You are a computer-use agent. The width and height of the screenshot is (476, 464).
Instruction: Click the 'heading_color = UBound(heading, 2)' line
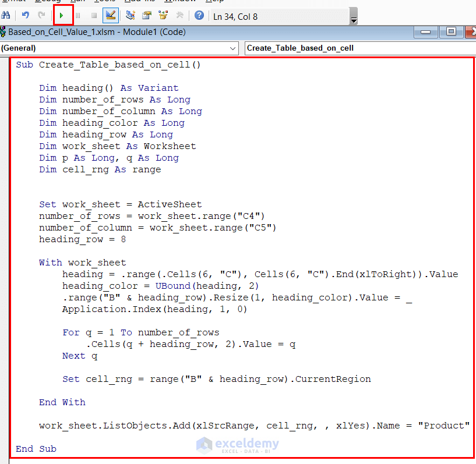click(160, 286)
